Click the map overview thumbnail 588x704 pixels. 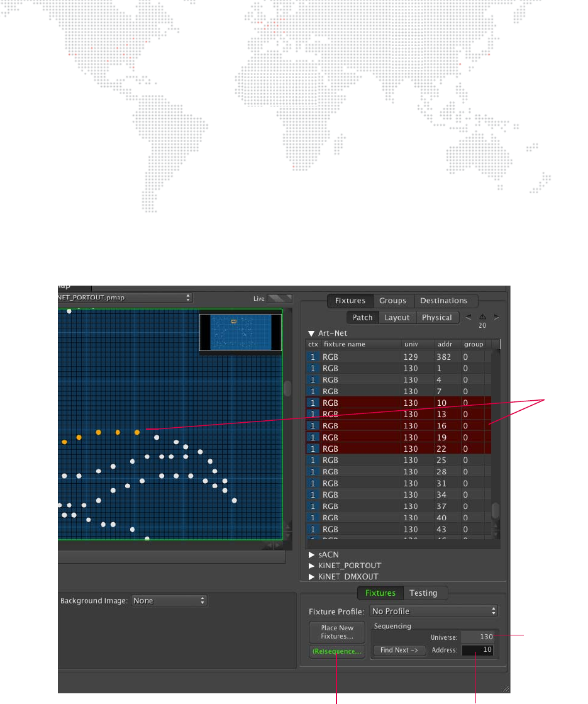click(x=241, y=332)
